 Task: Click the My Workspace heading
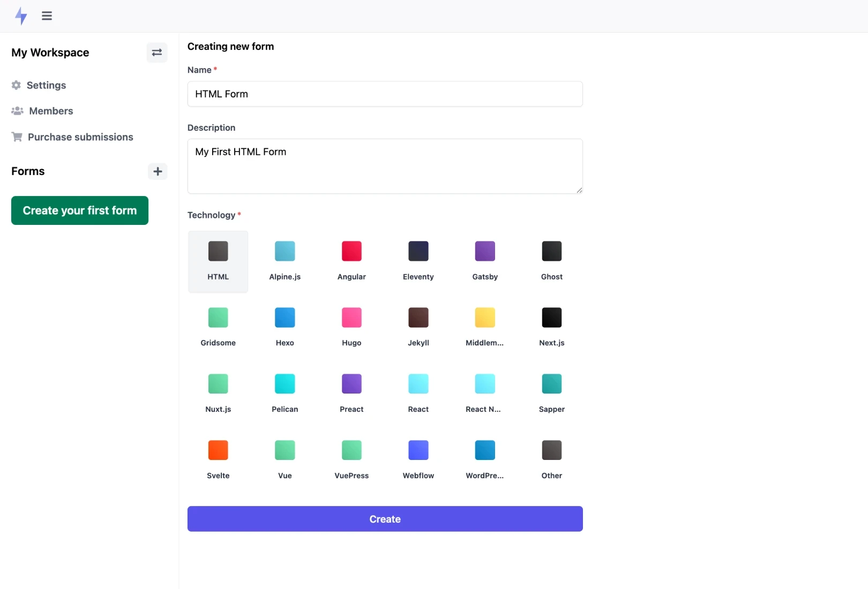point(50,52)
